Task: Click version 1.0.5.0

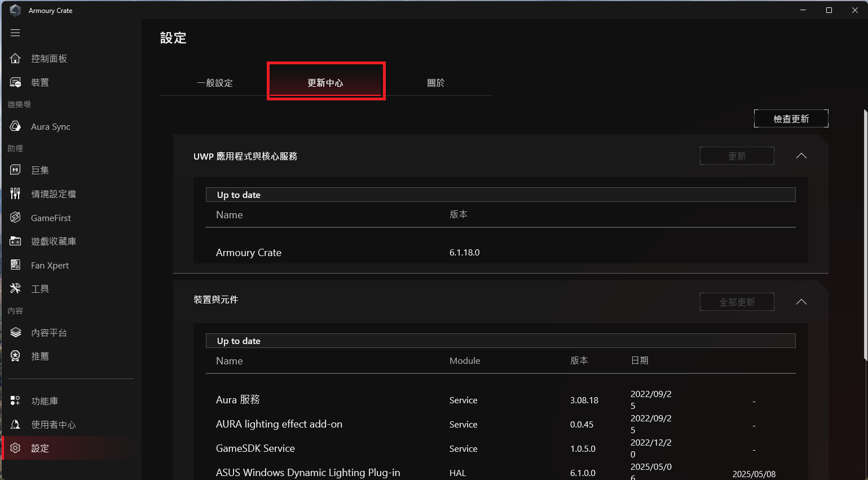Action: [583, 448]
